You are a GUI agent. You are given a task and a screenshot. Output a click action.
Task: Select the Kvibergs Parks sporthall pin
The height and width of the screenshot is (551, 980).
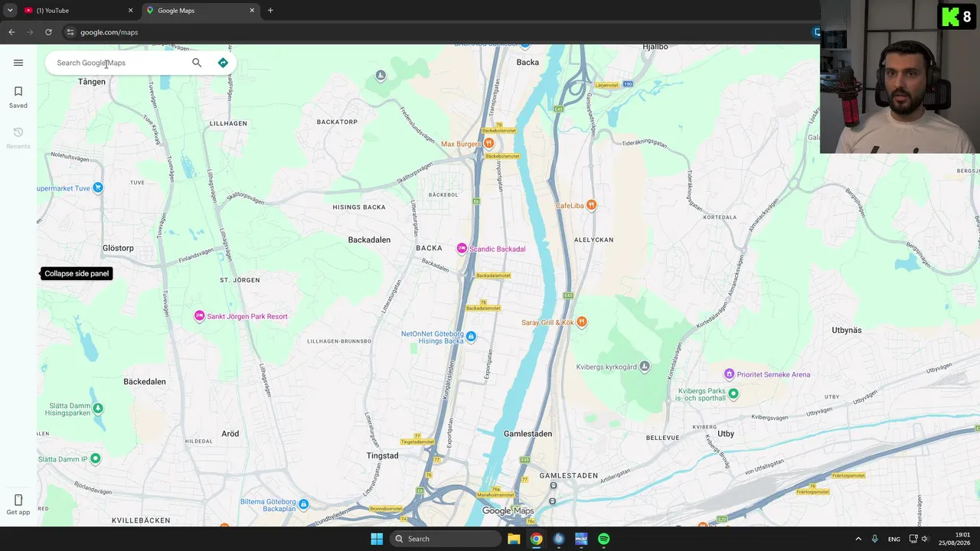tap(733, 393)
